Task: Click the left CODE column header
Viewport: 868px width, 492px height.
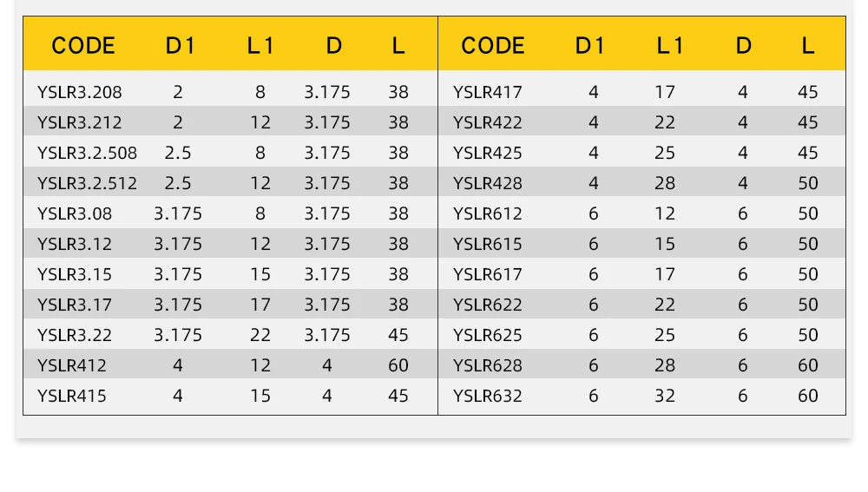Action: point(83,45)
